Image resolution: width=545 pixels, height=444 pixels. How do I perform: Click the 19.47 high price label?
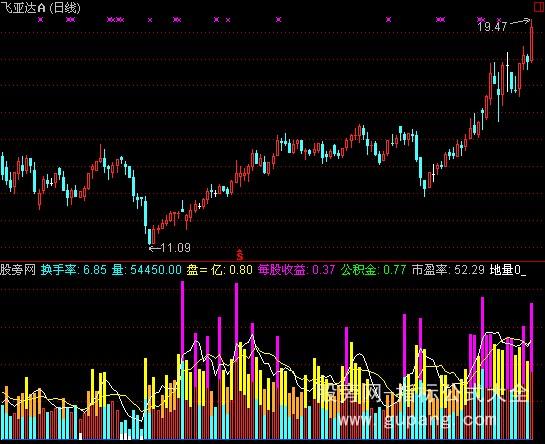tap(492, 27)
